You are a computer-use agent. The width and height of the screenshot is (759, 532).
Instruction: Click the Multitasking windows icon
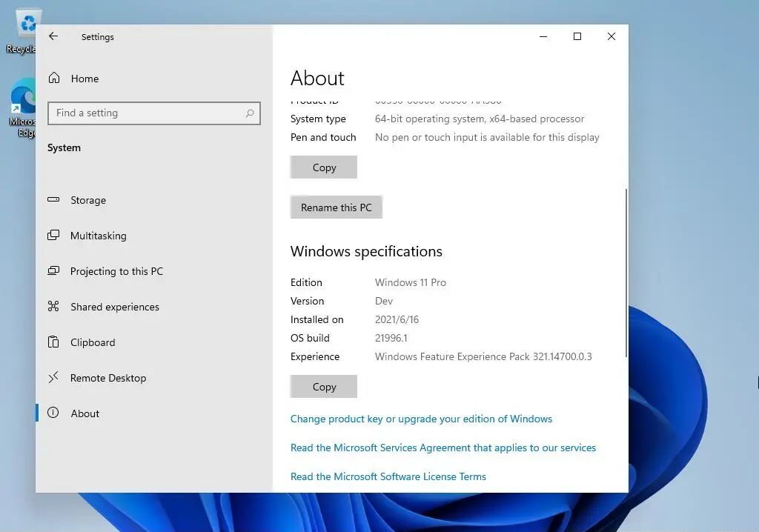pos(53,236)
